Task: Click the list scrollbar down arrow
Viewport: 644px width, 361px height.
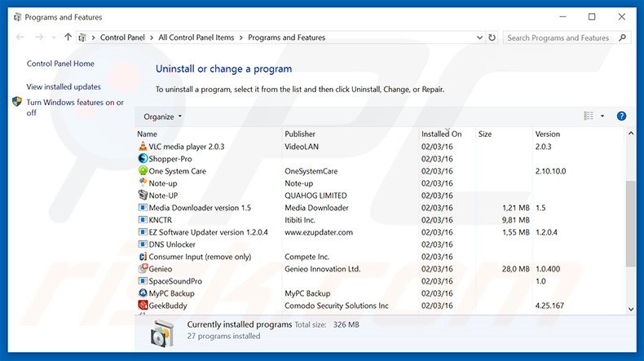Action: click(631, 309)
